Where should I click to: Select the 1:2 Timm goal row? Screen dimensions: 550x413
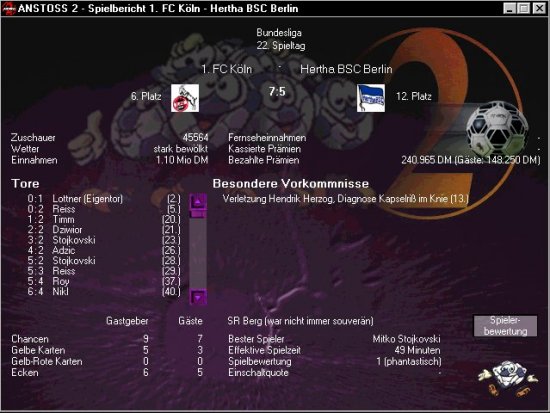[x=104, y=220]
